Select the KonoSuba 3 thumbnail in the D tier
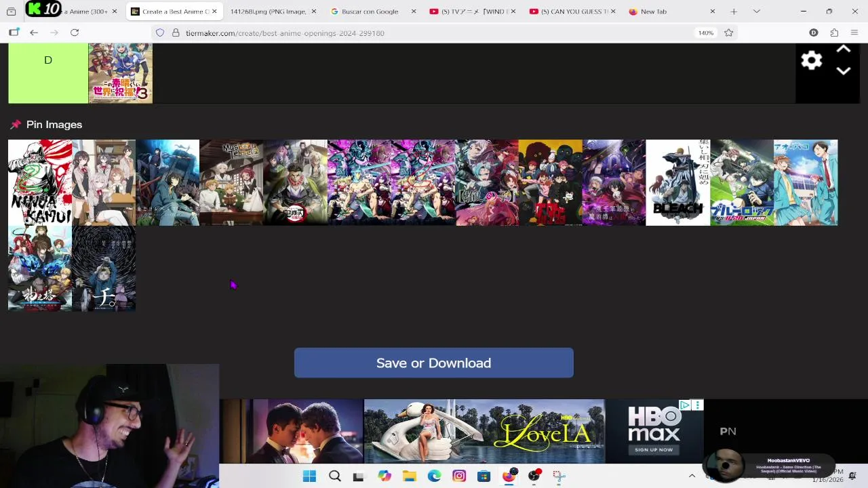The width and height of the screenshot is (868, 488). click(120, 73)
